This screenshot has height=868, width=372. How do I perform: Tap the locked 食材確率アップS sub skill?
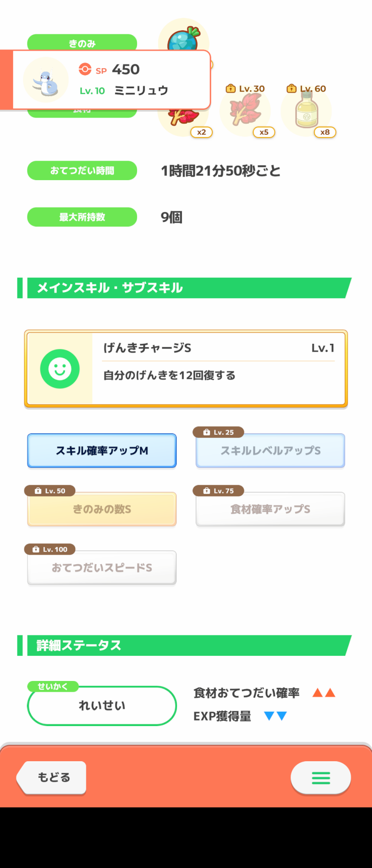(270, 509)
